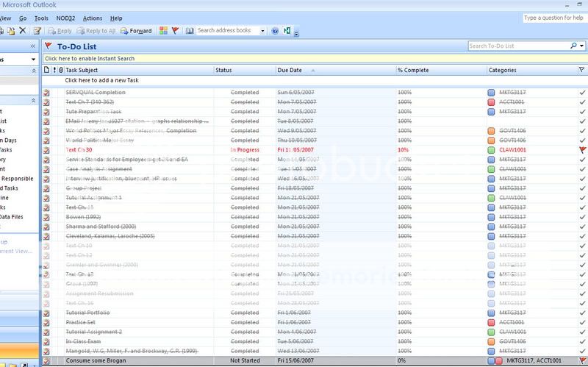588x367 pixels.
Task: Open the Help menu
Action: 116,18
